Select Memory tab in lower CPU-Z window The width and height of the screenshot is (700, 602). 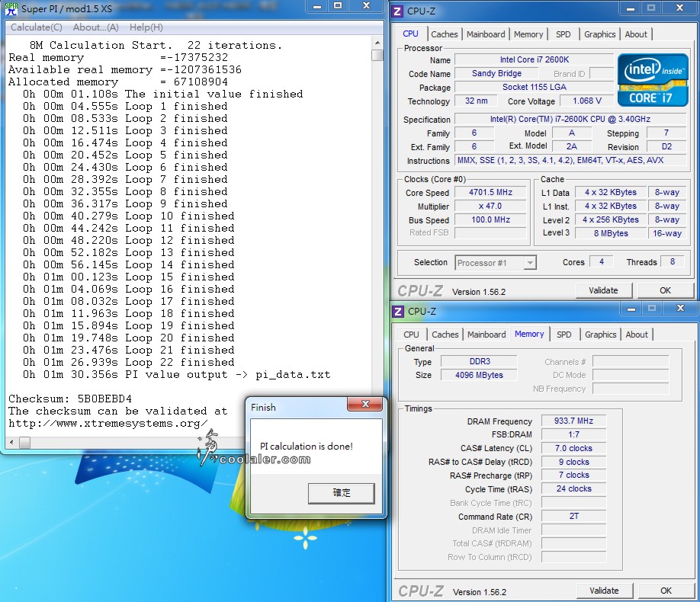click(529, 334)
